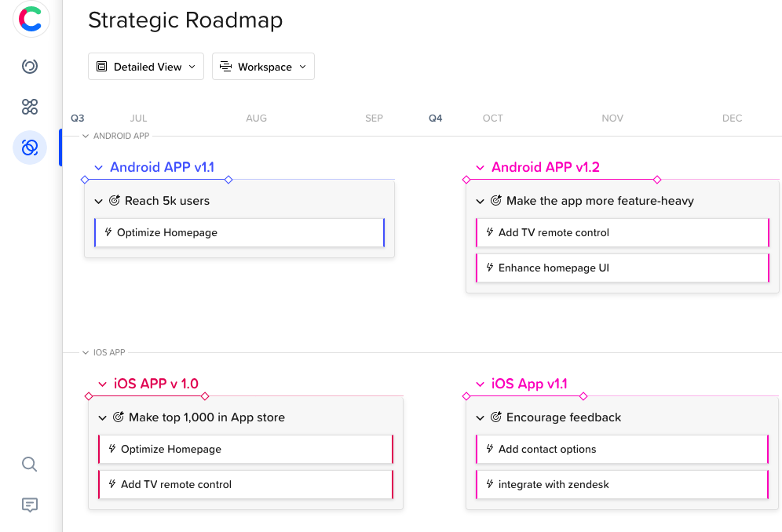
Task: Click goal icon beside Make the app more feature-heavy
Action: 496,200
